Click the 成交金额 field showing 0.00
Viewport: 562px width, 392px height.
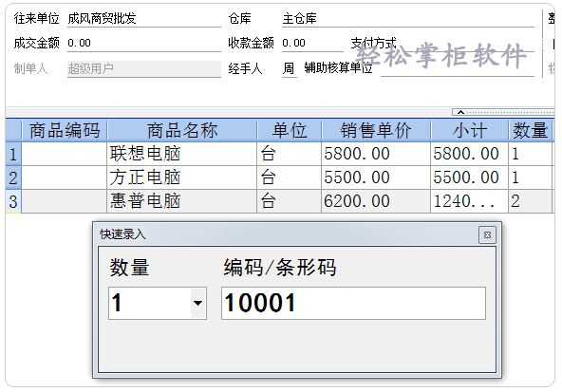(144, 43)
